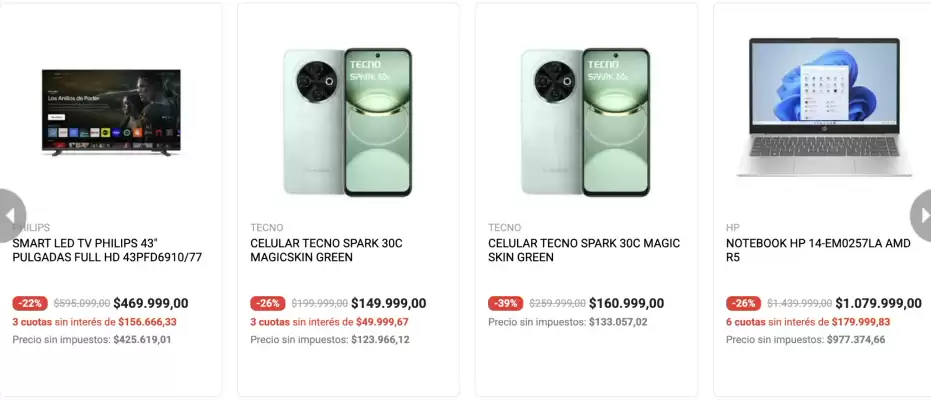
Task: Open the HP notebook product image
Action: pyautogui.click(x=824, y=108)
